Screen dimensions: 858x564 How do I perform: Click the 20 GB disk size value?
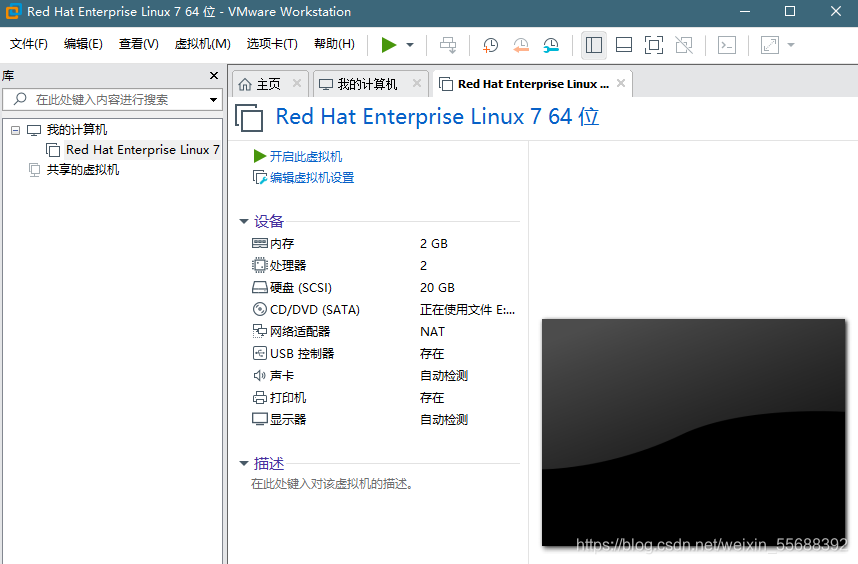click(437, 288)
